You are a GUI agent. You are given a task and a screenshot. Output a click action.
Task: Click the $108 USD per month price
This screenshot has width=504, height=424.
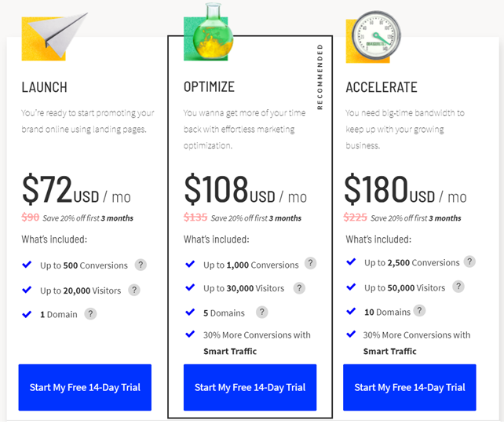tap(245, 189)
